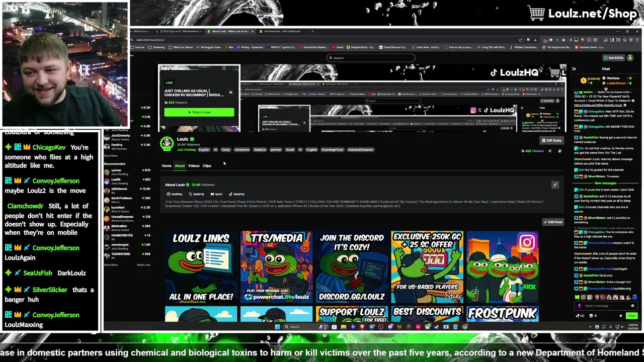Open the taskbar clock and date
The image size is (644, 362).
click(x=631, y=327)
